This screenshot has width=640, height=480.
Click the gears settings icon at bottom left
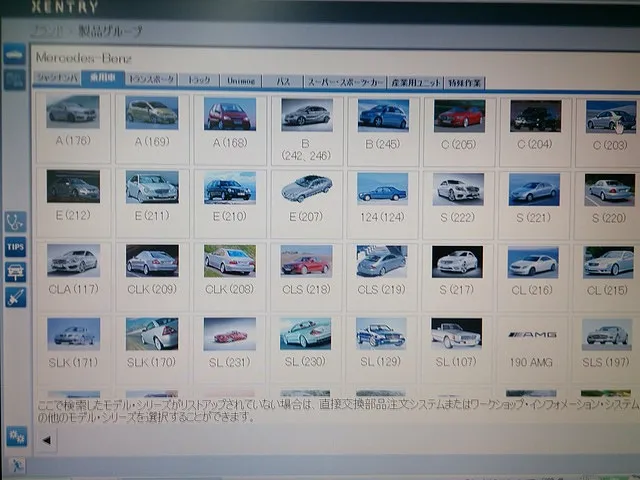pyautogui.click(x=17, y=436)
